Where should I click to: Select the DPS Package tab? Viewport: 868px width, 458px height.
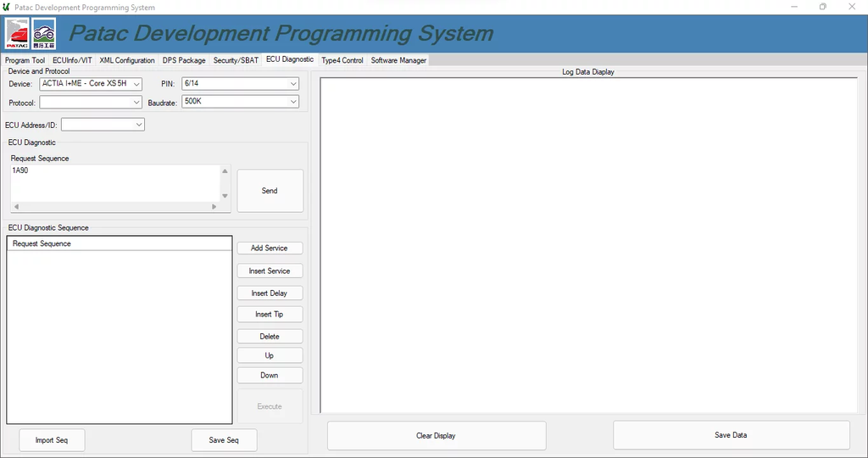(x=184, y=60)
